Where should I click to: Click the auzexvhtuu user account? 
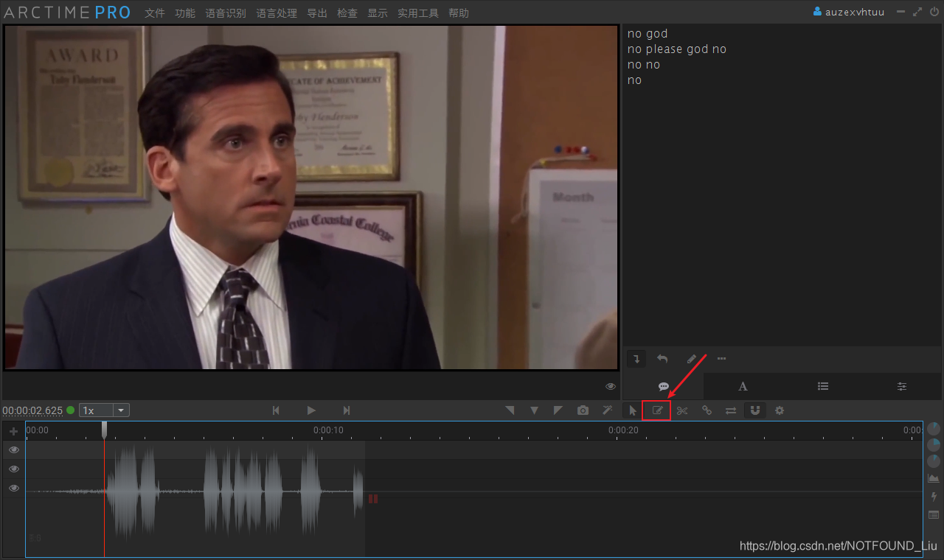849,12
